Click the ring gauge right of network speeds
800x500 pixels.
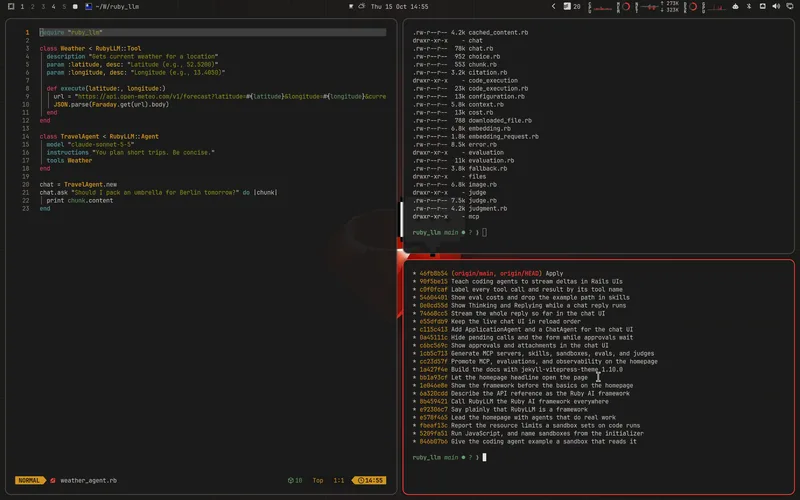pyautogui.click(x=693, y=7)
